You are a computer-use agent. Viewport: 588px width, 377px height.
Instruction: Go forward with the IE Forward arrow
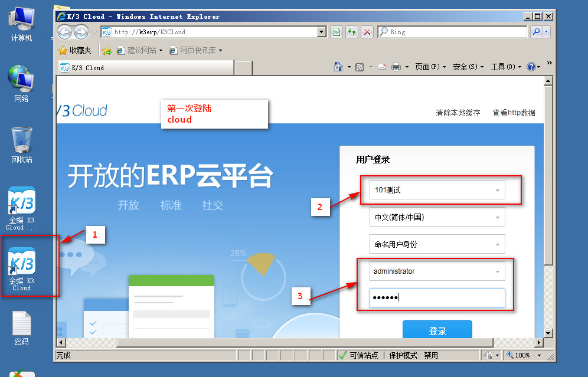(81, 32)
